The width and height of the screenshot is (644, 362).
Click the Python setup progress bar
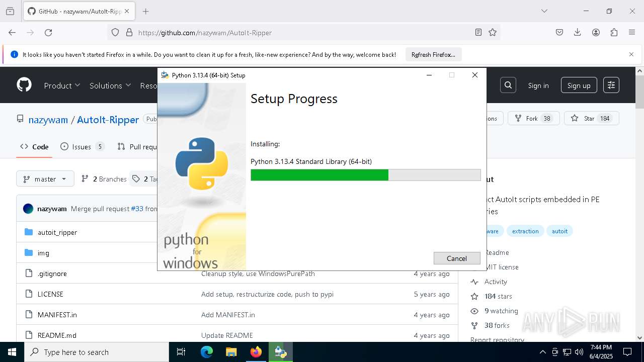click(x=366, y=175)
